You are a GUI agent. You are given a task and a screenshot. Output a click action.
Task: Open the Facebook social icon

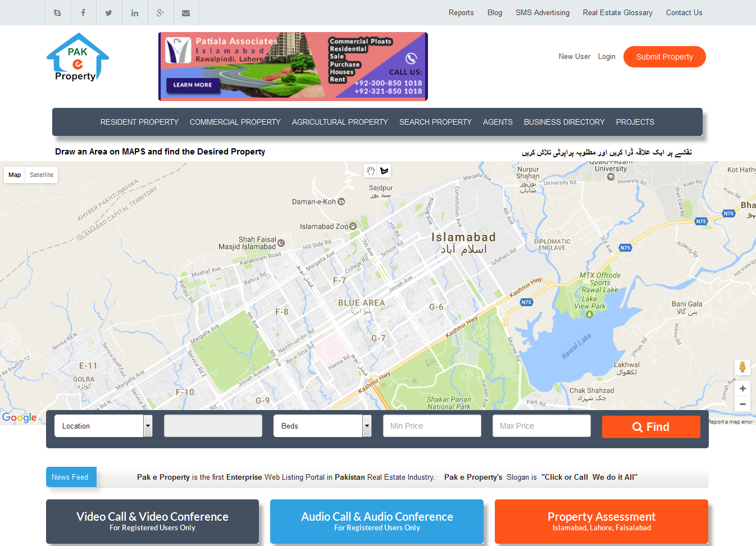coord(83,12)
